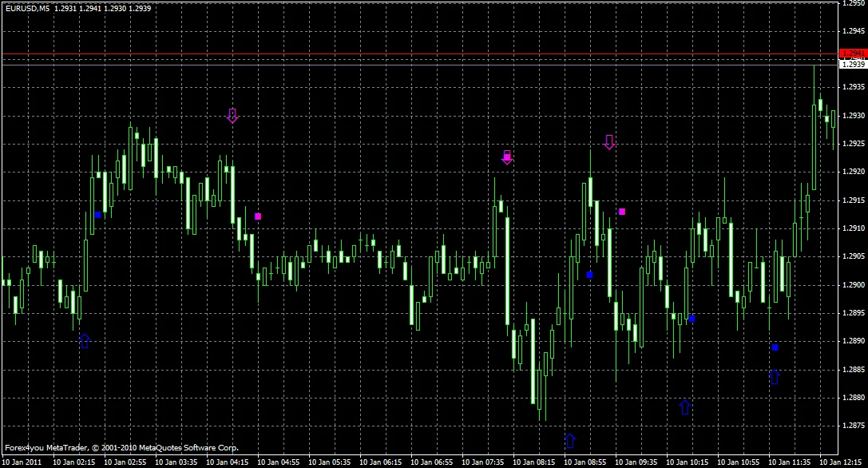Click the 10 Jan 02:55 time label
868x468 pixels.
[x=125, y=462]
